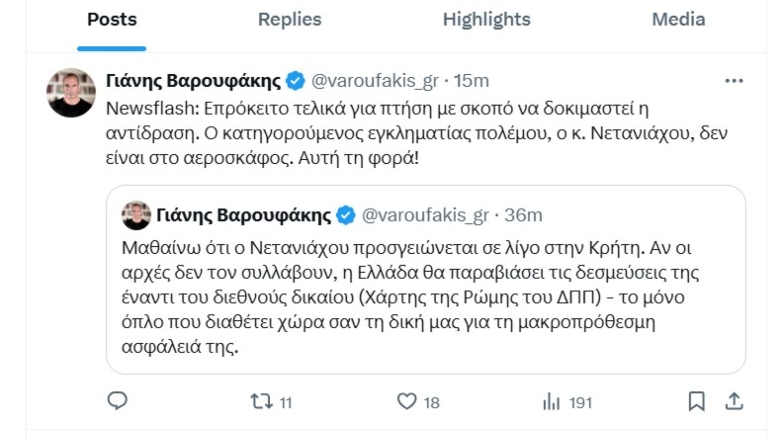The image size is (782, 440).
Task: Click the reply comment icon
Action: point(117,402)
